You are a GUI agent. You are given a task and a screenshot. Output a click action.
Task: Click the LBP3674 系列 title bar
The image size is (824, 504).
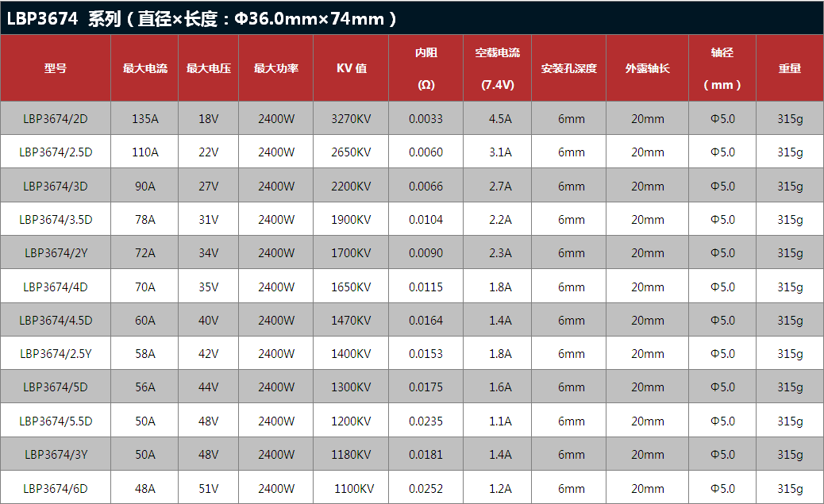click(202, 18)
